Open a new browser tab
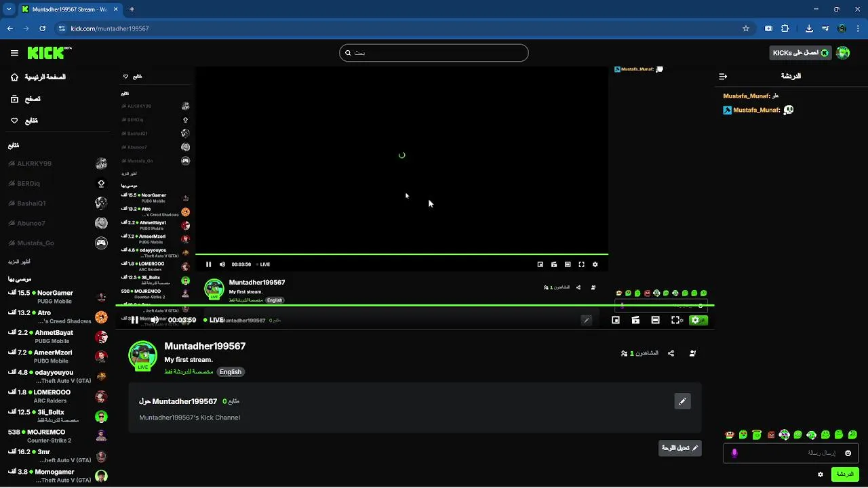This screenshot has width=868, height=488. coord(132,9)
